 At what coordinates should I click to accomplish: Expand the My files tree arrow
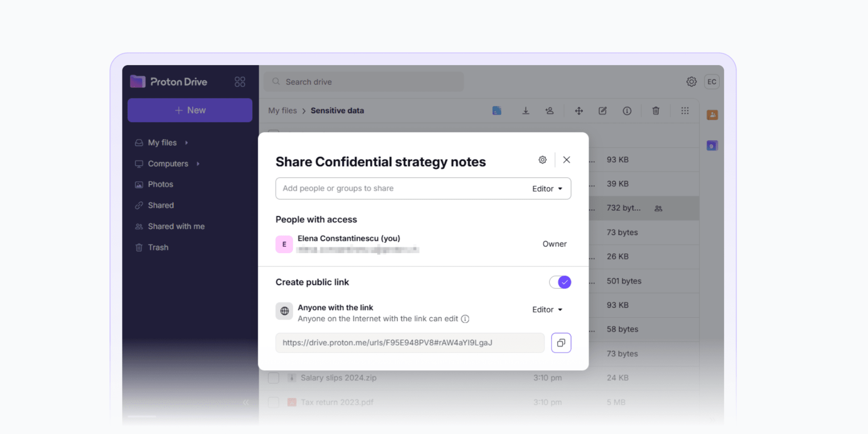click(x=187, y=142)
